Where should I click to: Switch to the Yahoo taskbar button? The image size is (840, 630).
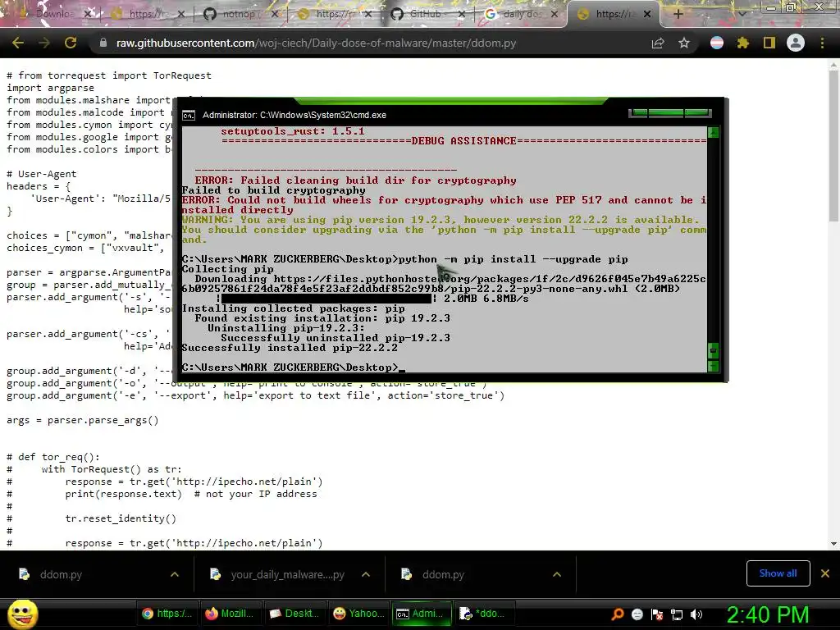[x=359, y=614]
